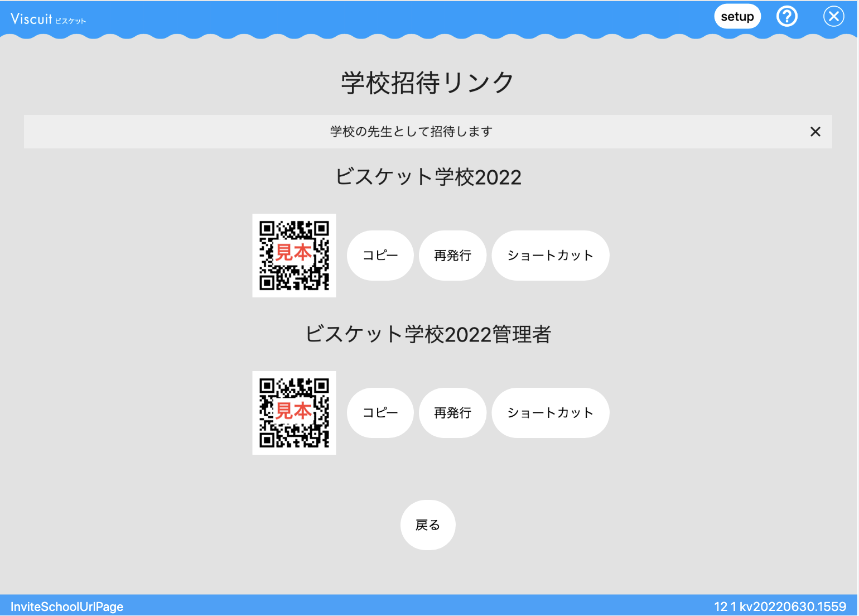Click the QR code for ビスケット学校2022
Image resolution: width=859 pixels, height=616 pixels.
(294, 256)
